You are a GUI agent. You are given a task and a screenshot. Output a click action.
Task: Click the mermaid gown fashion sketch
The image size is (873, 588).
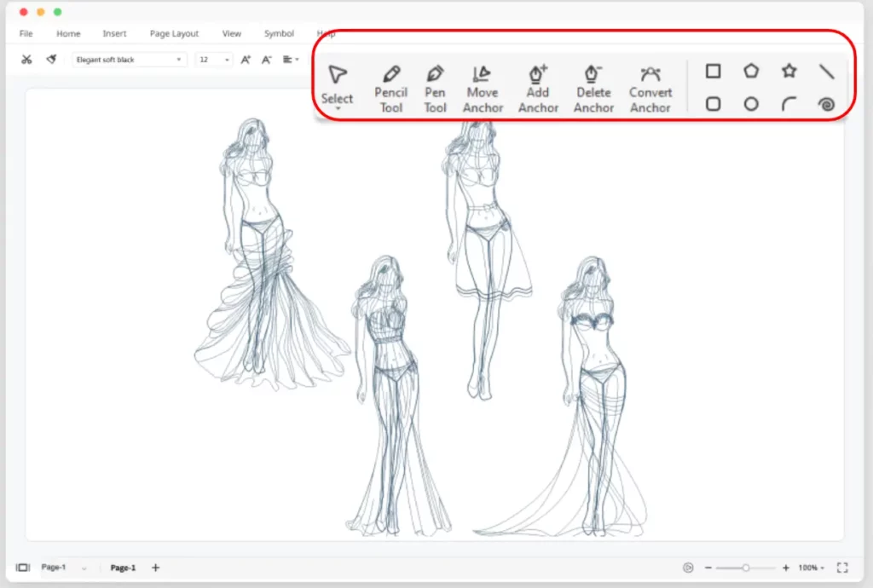[x=399, y=396]
